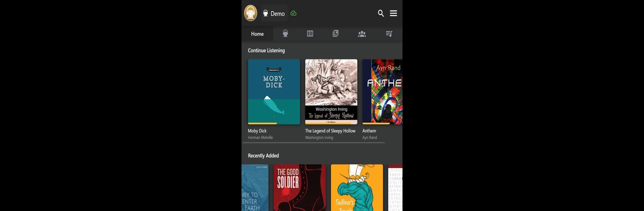Open The Legend of Sleepy Hollow cover
This screenshot has height=211, width=644.
(x=331, y=92)
